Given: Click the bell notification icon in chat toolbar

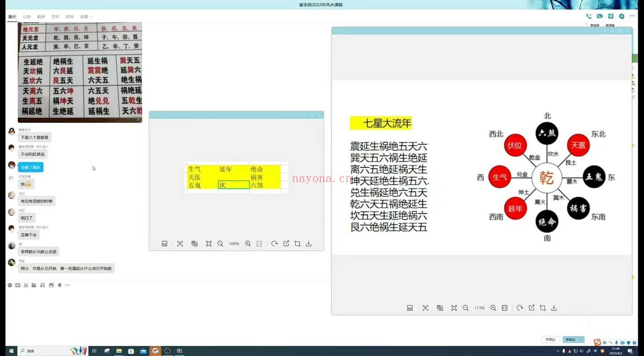Looking at the screenshot, I should point(60,285).
